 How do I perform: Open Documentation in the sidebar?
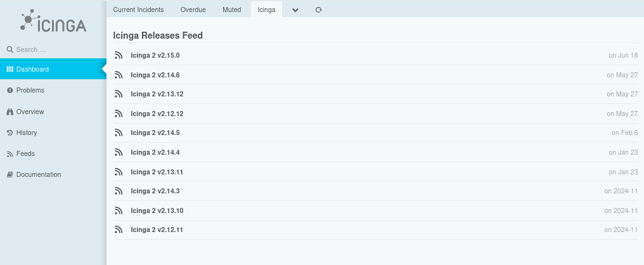[53, 174]
